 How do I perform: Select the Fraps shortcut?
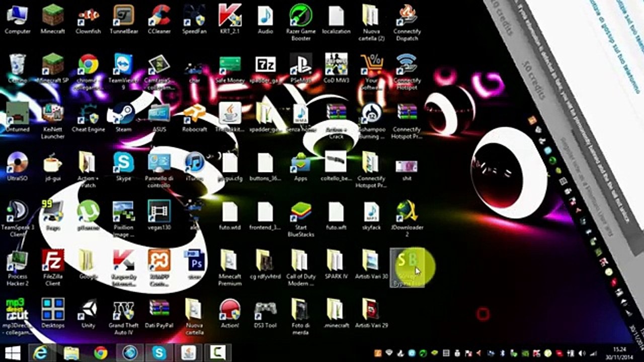click(x=53, y=216)
